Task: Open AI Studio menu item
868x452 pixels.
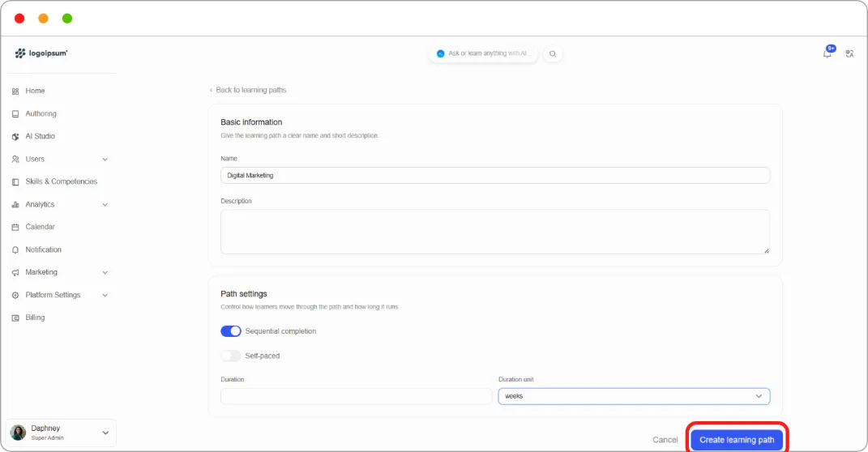Action: [x=40, y=136]
